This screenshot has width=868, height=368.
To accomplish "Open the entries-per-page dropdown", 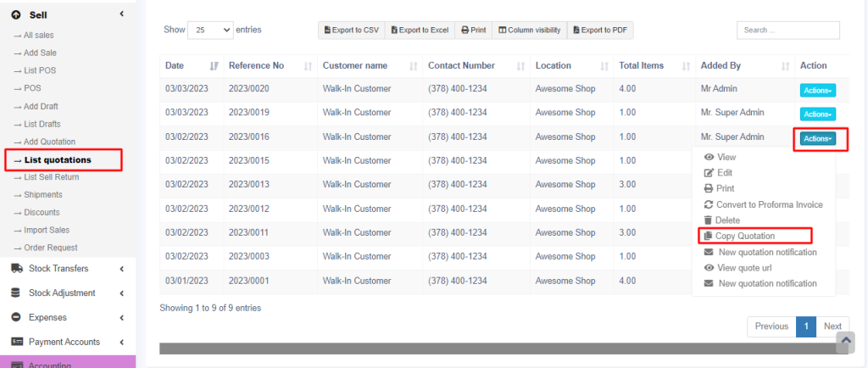I will coord(210,30).
